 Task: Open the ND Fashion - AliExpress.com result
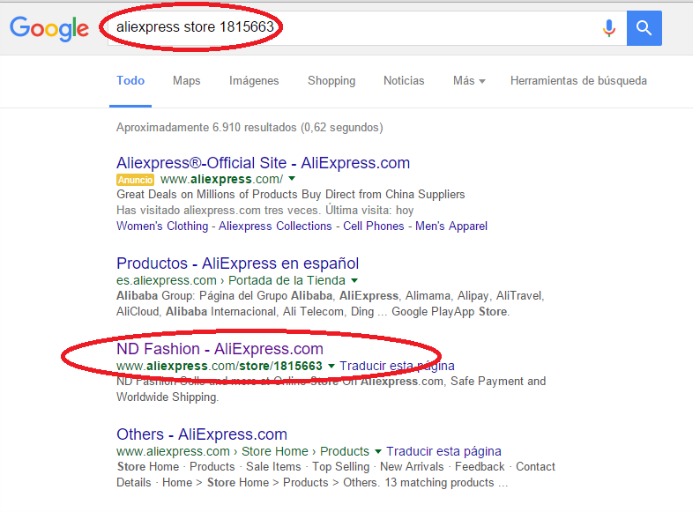(x=220, y=349)
